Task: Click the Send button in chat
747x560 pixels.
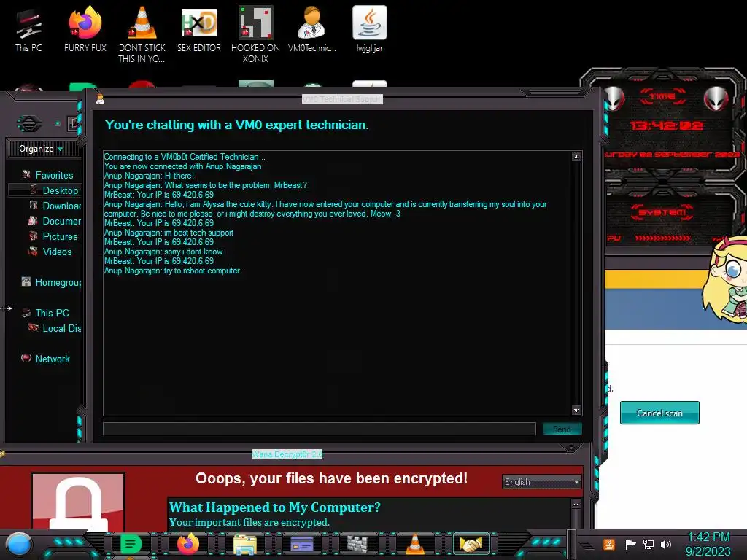Action: [x=562, y=429]
